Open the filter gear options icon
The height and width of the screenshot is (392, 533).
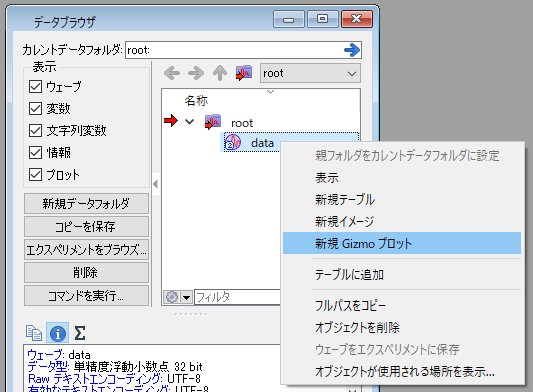[172, 297]
